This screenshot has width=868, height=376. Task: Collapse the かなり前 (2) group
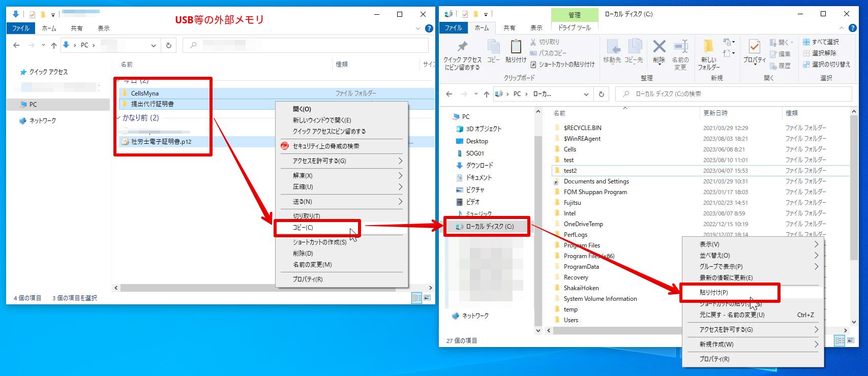(x=118, y=118)
